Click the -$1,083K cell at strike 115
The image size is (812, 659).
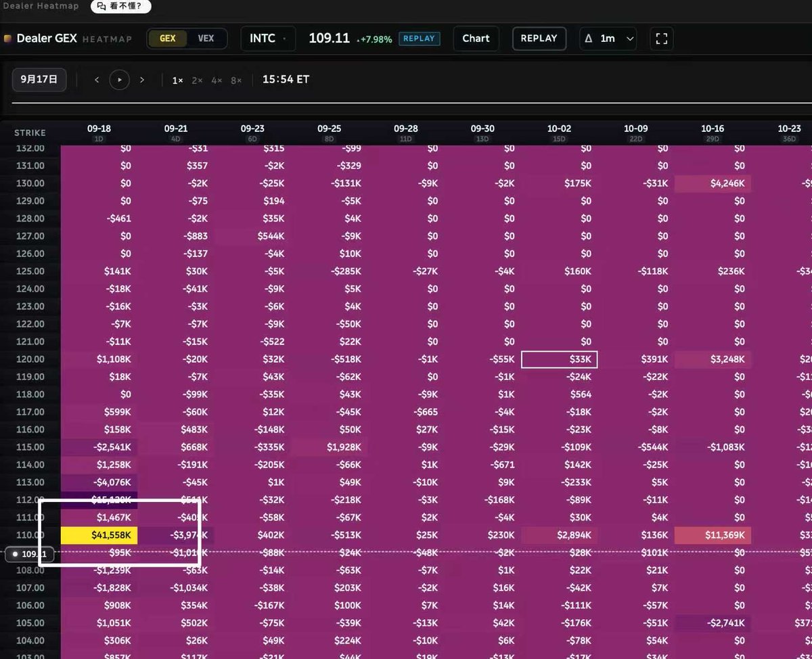point(713,447)
